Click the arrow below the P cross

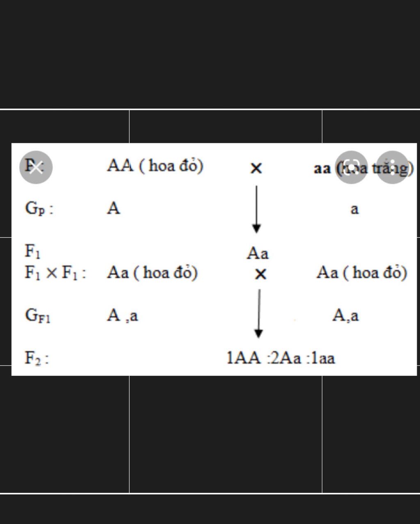click(256, 209)
